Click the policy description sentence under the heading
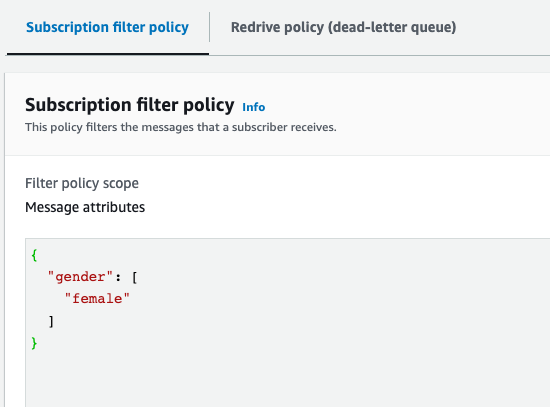 point(181,127)
